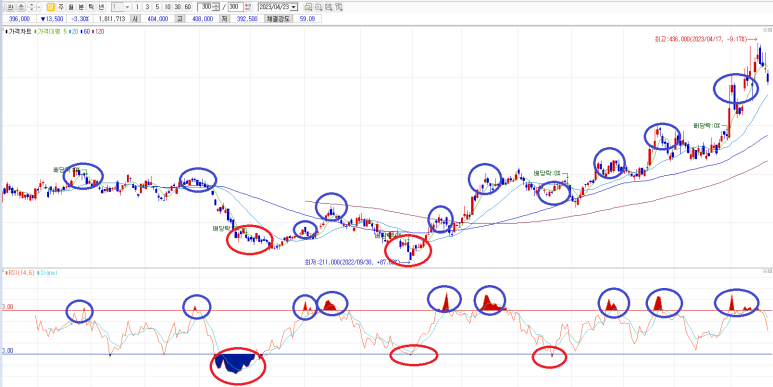The height and width of the screenshot is (387, 773).
Task: Click the 20-day moving average legend
Action: point(74,31)
